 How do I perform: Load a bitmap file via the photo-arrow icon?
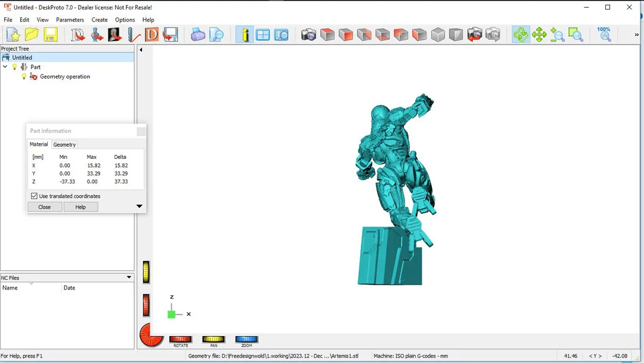115,35
